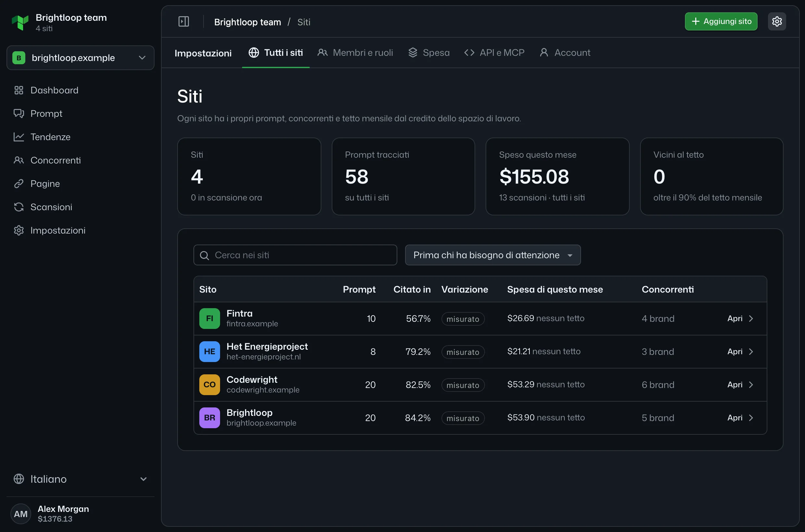The width and height of the screenshot is (805, 532).
Task: Switch to the Membri e ruoli tab
Action: coord(355,53)
